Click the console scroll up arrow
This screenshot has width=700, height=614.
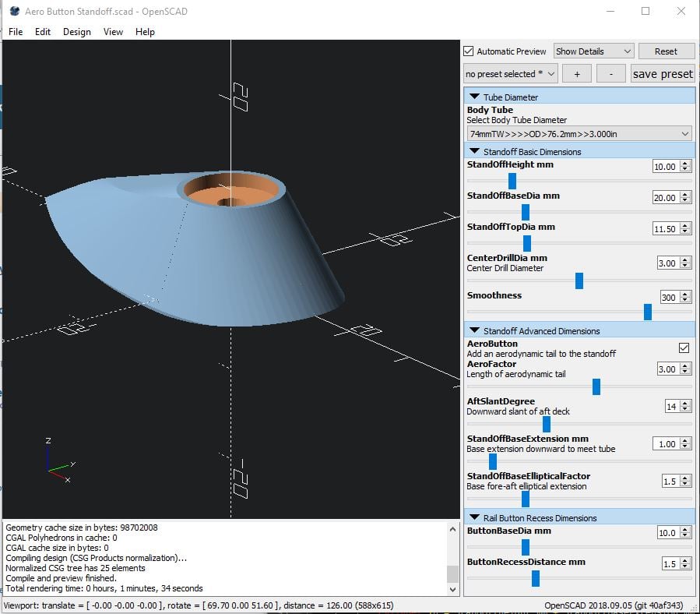click(x=452, y=529)
